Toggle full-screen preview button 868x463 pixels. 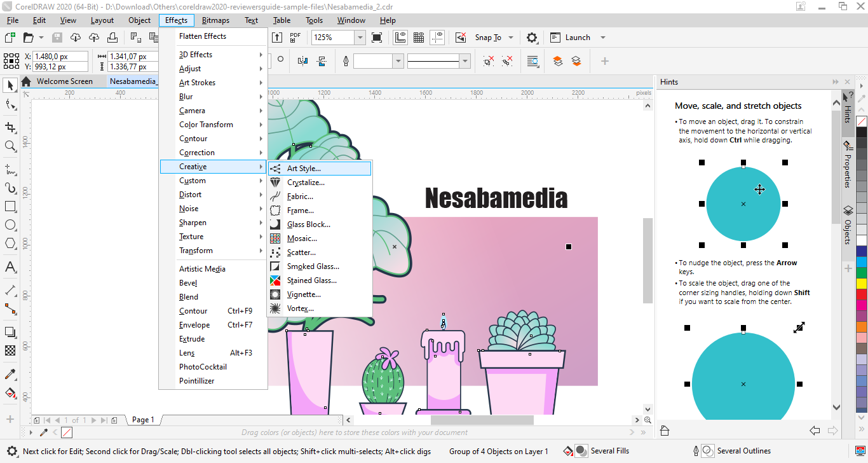click(377, 38)
